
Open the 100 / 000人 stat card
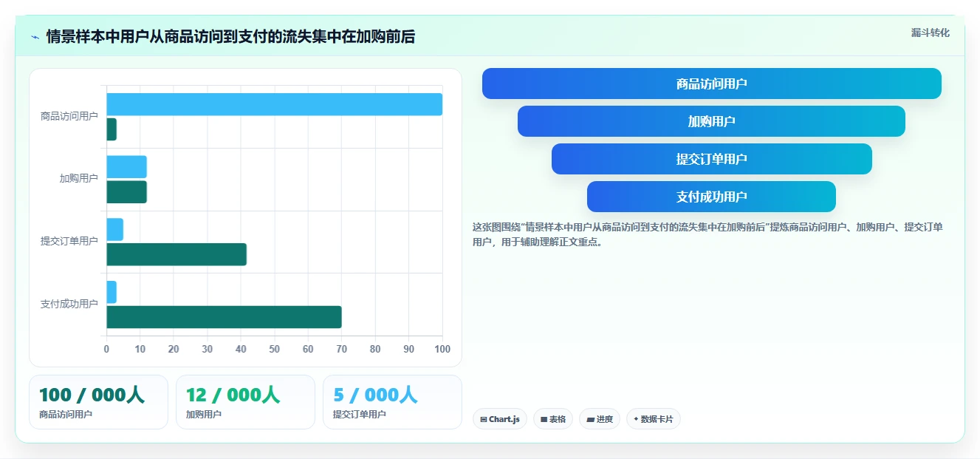pos(98,402)
